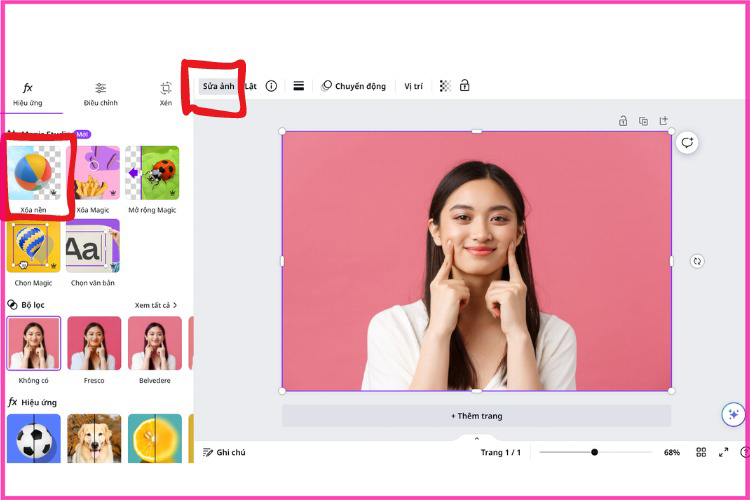The image size is (750, 500).
Task: Adjust the zoom slider handle
Action: (595, 452)
